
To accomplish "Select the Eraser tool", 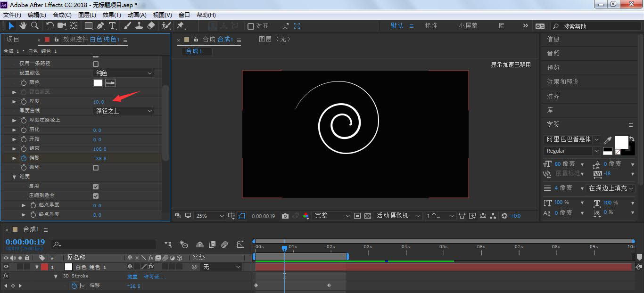I will click(151, 25).
